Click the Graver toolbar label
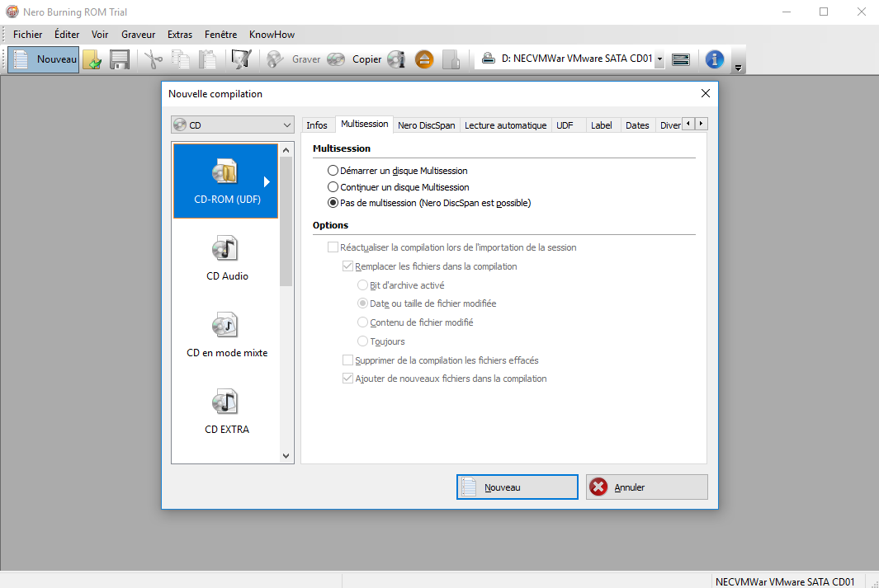 coord(306,59)
